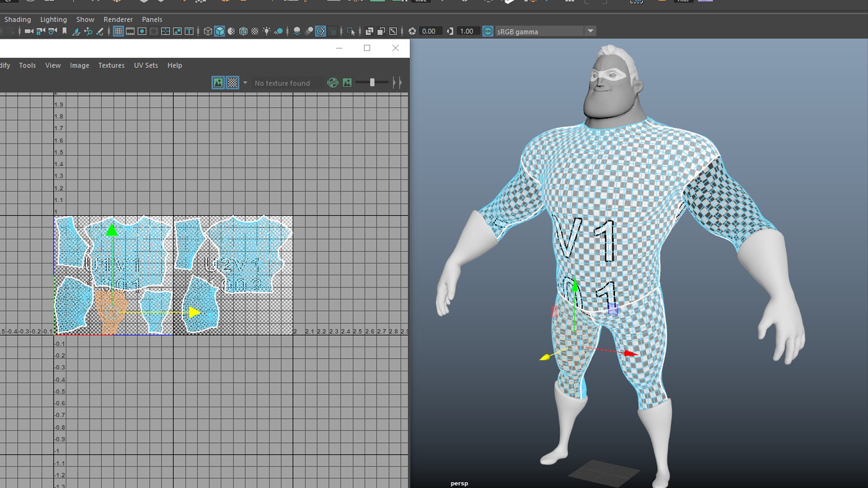Open UV Editor Help menu
Screen dimensions: 868x488
[175, 65]
